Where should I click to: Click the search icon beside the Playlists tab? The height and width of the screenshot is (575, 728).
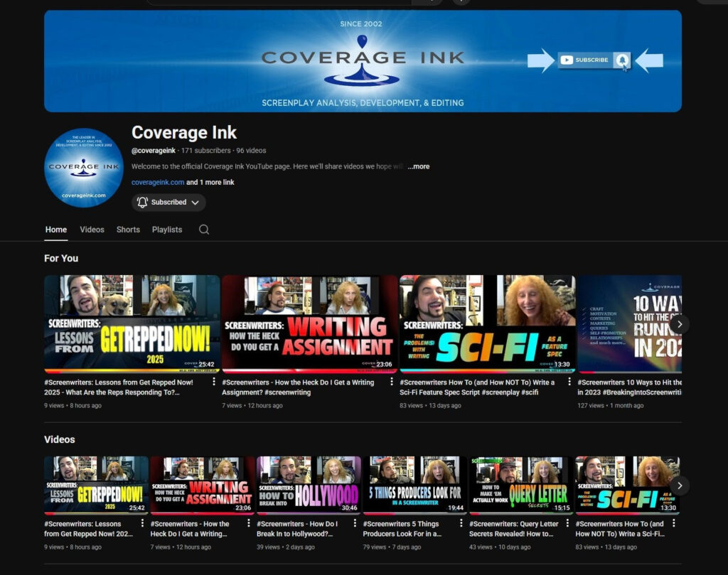204,230
